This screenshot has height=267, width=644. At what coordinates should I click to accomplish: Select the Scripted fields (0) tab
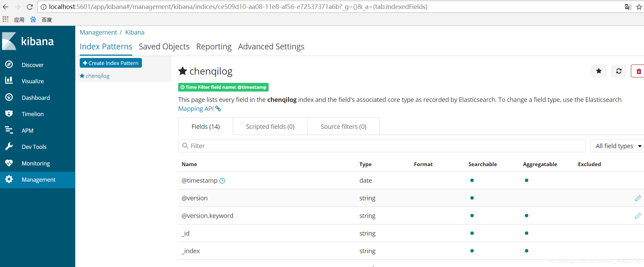tap(270, 126)
